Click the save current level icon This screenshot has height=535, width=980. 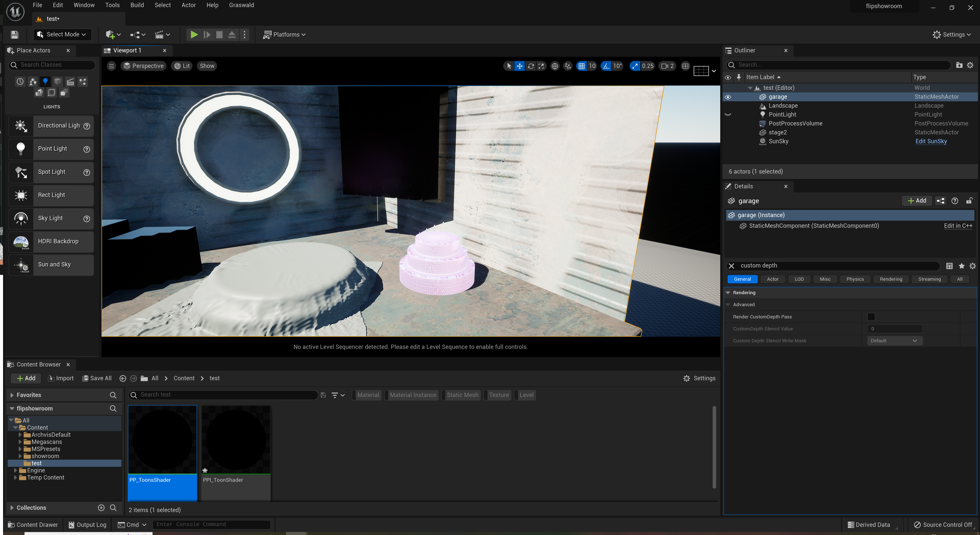point(15,35)
